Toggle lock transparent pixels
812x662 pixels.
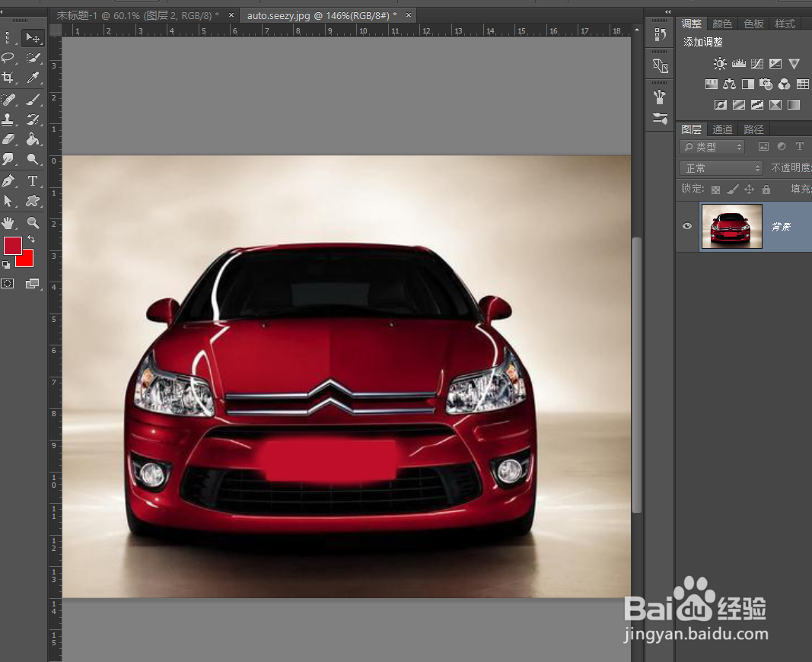pyautogui.click(x=715, y=189)
